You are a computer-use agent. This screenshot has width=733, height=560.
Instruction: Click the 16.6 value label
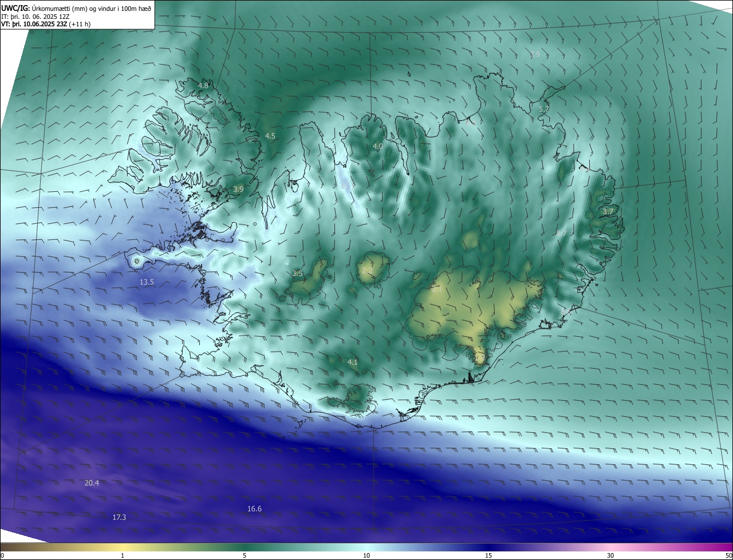[x=254, y=509]
